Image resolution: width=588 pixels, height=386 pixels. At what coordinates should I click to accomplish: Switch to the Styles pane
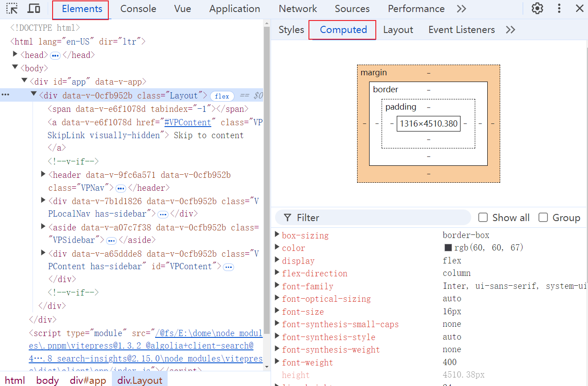pos(291,30)
